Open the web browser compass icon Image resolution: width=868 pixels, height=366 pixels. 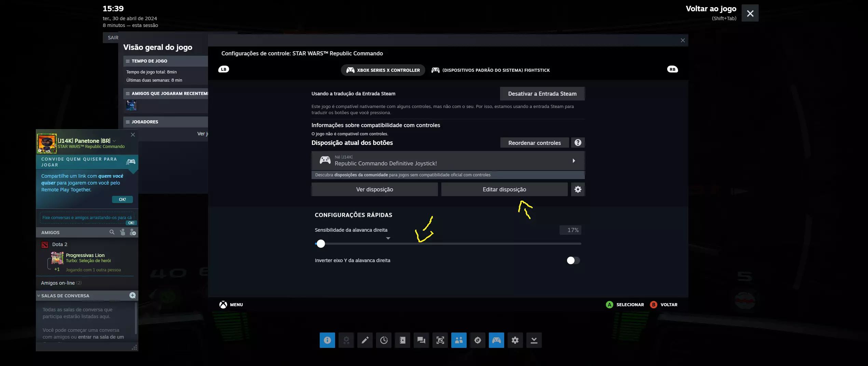coord(478,340)
